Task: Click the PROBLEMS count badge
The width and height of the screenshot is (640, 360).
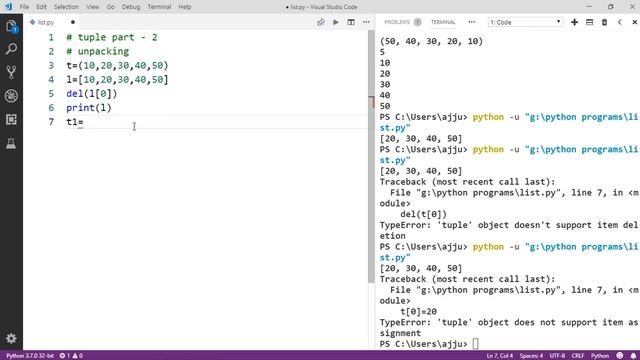Action: [417, 22]
